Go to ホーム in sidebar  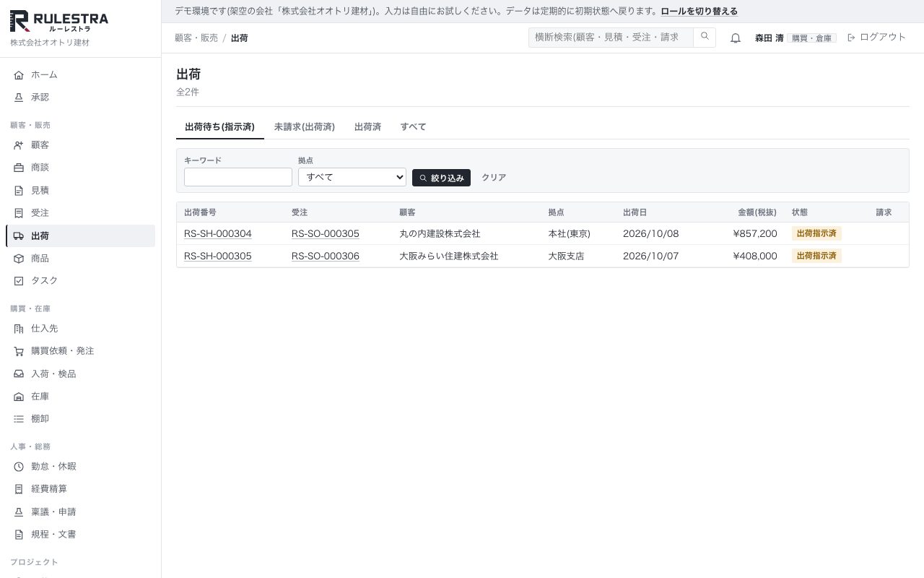point(80,75)
